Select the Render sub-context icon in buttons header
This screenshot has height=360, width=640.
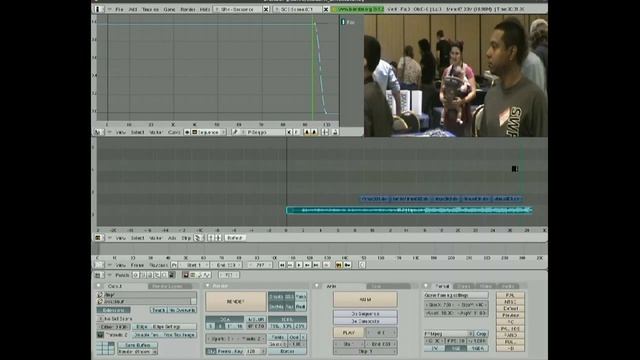(186, 275)
